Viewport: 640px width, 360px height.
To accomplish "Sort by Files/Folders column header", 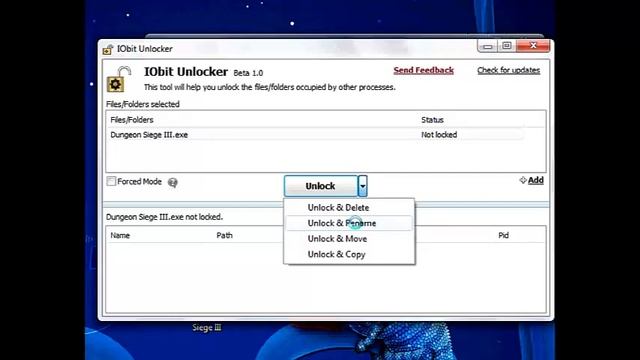I will 132,120.
